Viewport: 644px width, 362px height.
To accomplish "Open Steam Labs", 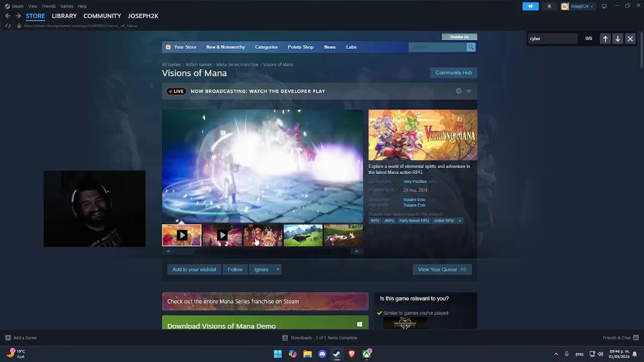I will click(x=351, y=47).
